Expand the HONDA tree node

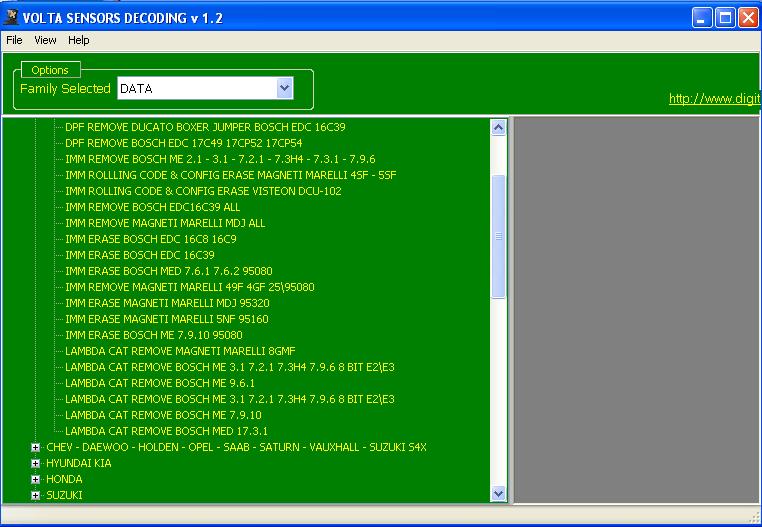click(35, 479)
